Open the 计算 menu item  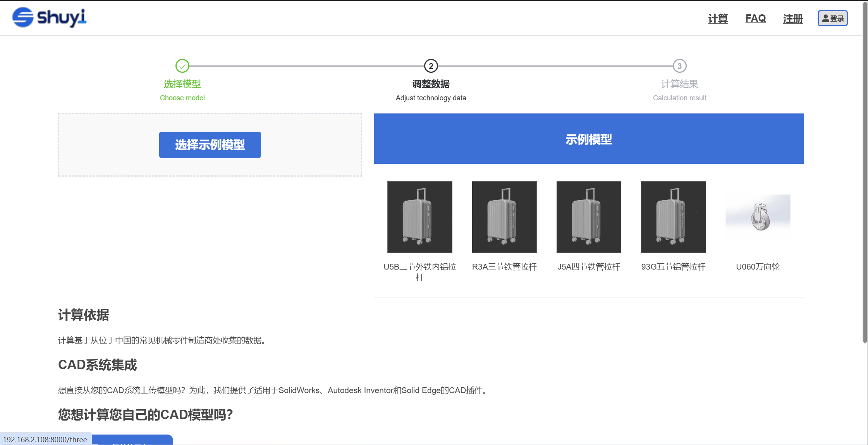[x=718, y=19]
